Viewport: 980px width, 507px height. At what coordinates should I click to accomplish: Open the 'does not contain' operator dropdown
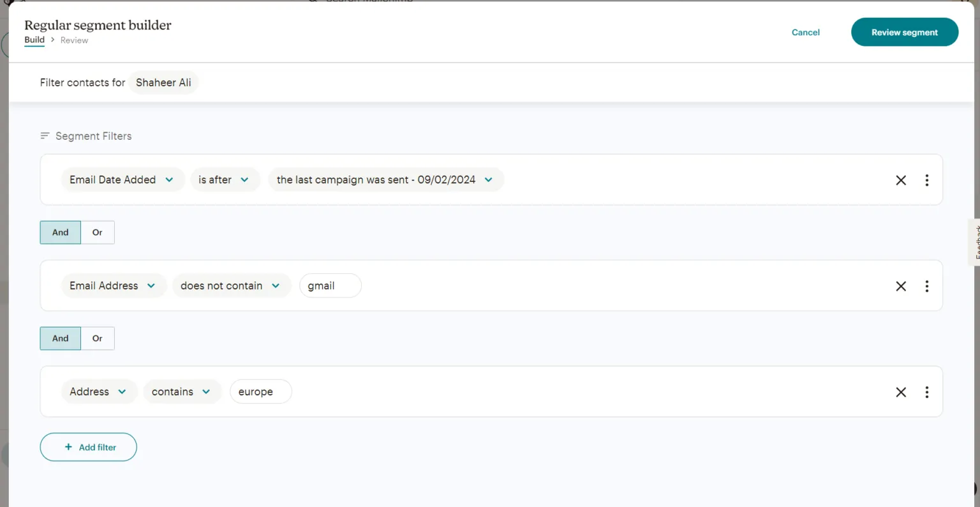tap(231, 285)
